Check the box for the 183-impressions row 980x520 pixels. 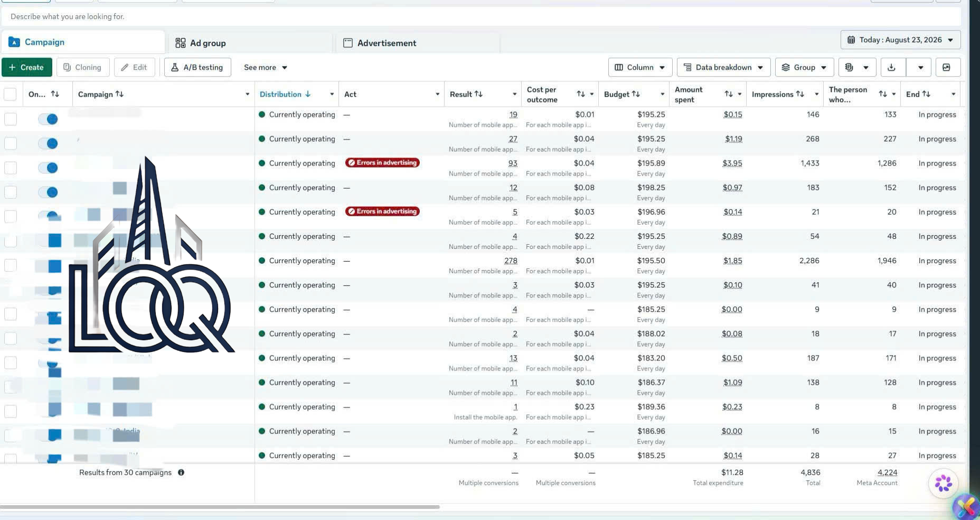tap(11, 192)
